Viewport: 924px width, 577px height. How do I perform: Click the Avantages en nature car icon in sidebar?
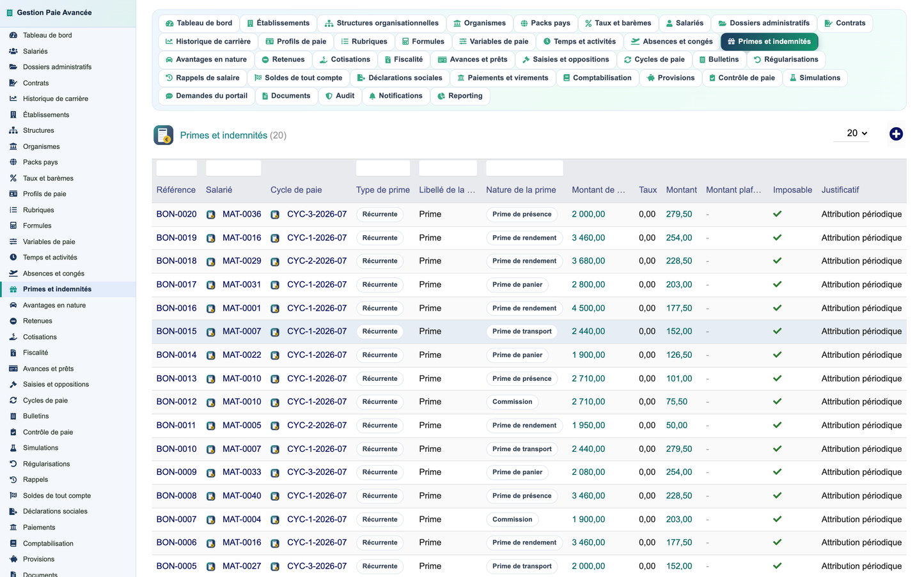click(13, 305)
